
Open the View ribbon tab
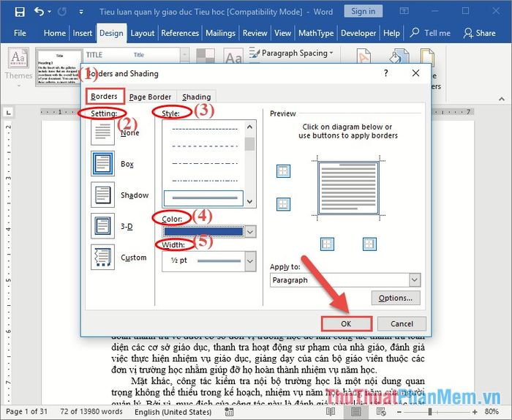(283, 33)
